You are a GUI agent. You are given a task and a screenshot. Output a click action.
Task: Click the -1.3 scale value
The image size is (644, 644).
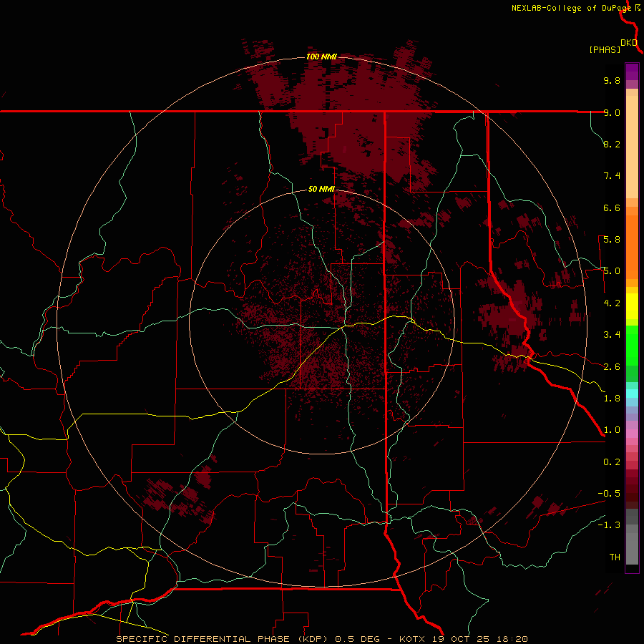click(x=609, y=525)
